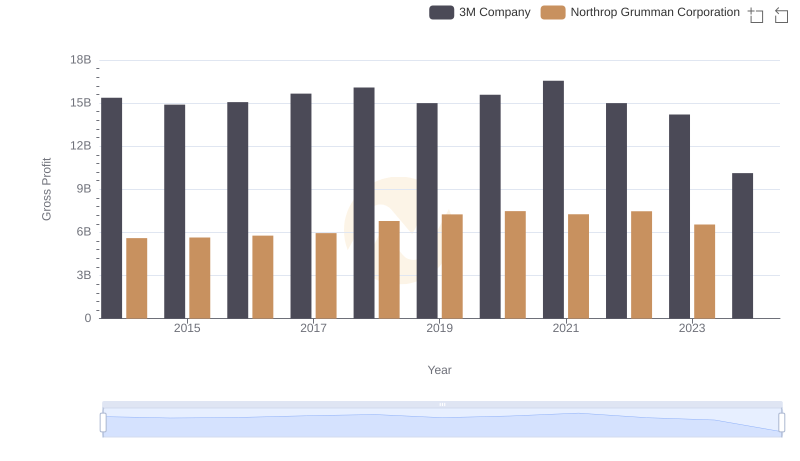Toggle the 3M Company legend series
Screen dimensions: 800x461
coord(480,12)
